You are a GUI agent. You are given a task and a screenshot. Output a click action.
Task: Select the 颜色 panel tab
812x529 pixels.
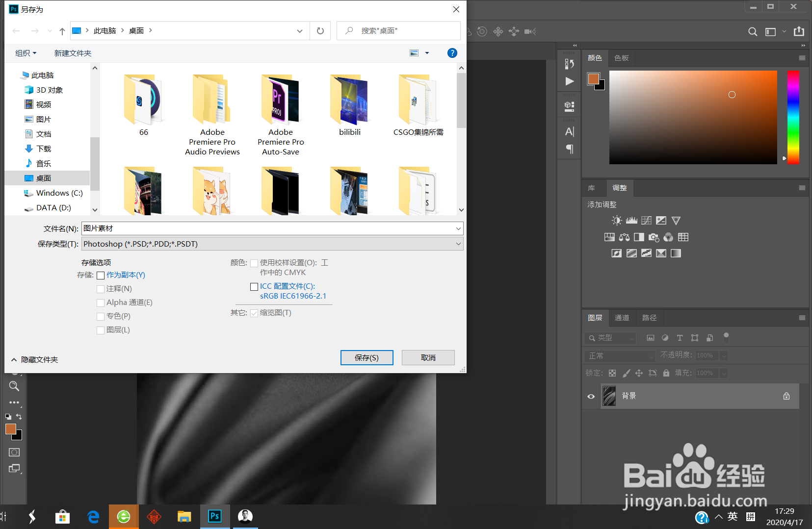tap(595, 58)
